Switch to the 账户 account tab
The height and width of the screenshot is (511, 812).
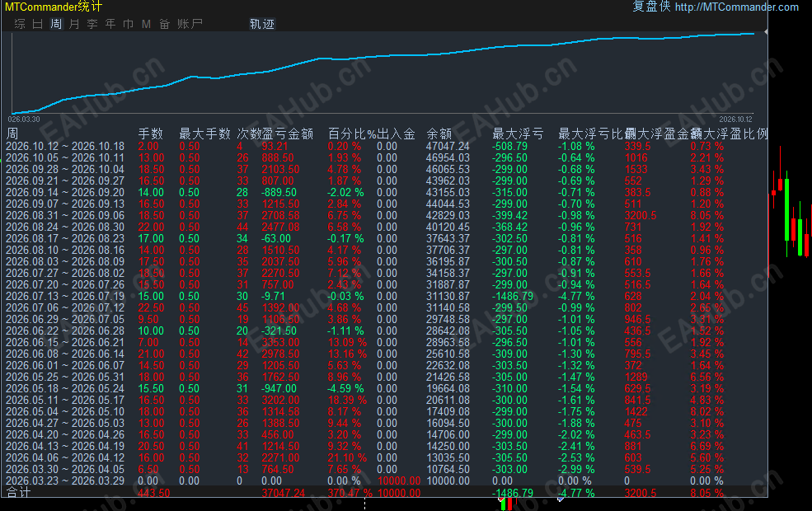pyautogui.click(x=190, y=24)
